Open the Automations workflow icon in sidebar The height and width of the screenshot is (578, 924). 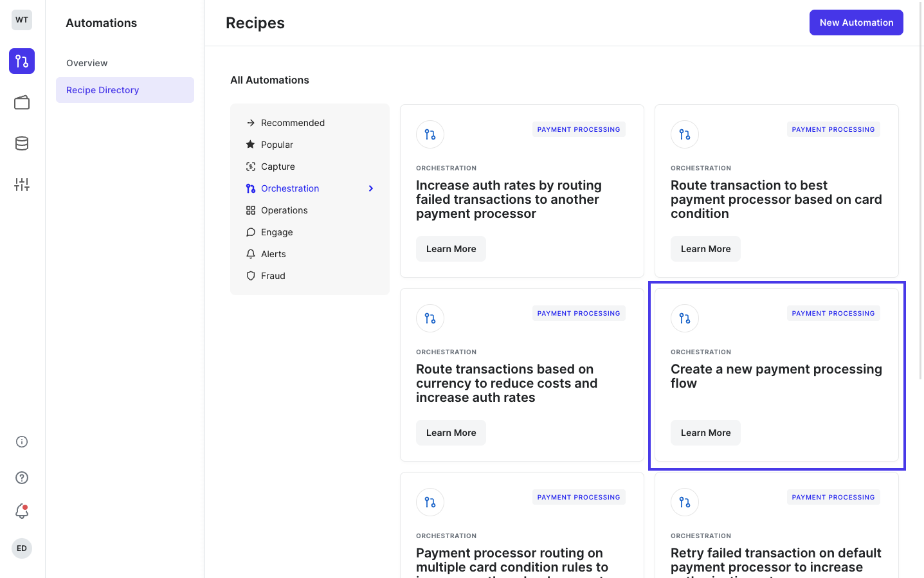[x=21, y=61]
